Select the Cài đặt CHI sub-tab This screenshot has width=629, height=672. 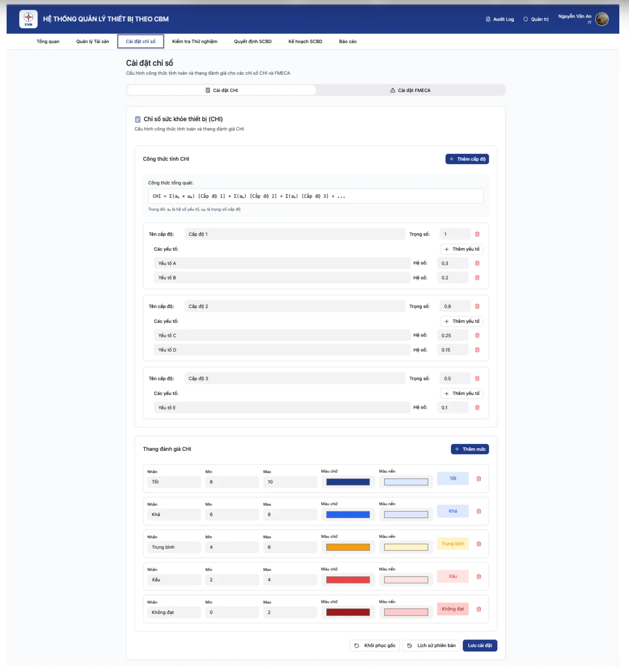coord(222,90)
